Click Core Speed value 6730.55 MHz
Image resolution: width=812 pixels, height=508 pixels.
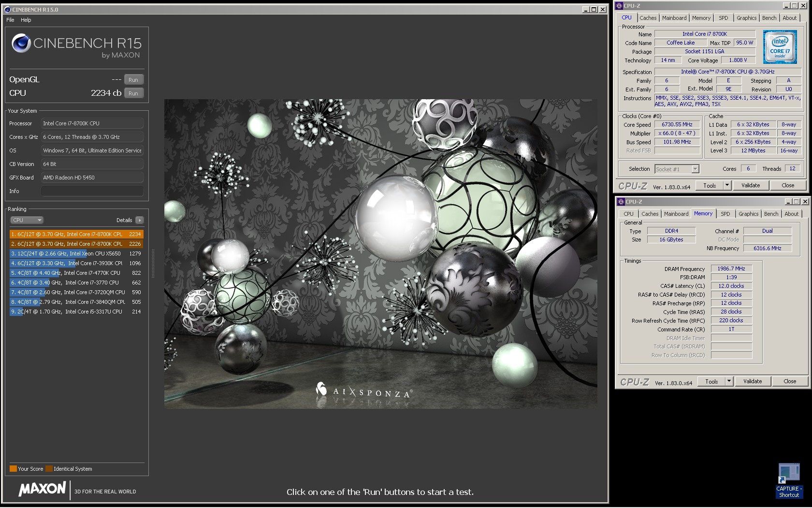coord(677,124)
